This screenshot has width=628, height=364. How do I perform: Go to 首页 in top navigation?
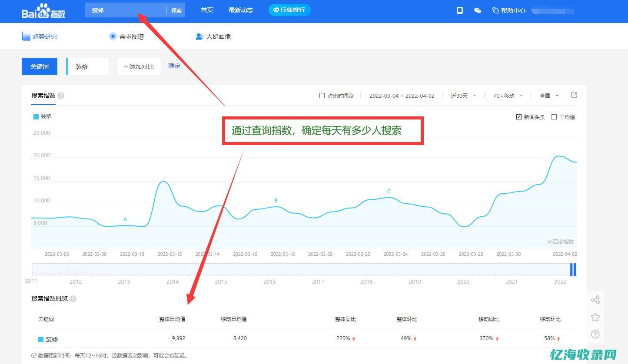pos(207,10)
